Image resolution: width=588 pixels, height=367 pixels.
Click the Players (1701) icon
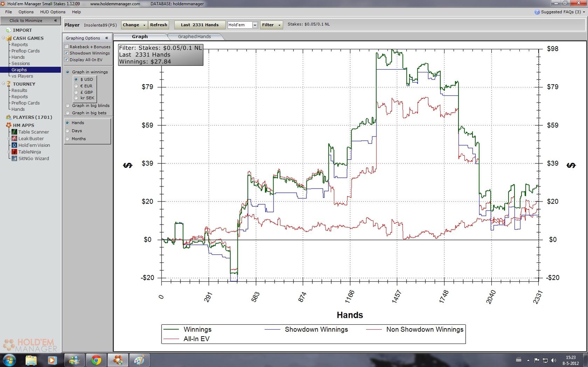click(9, 117)
